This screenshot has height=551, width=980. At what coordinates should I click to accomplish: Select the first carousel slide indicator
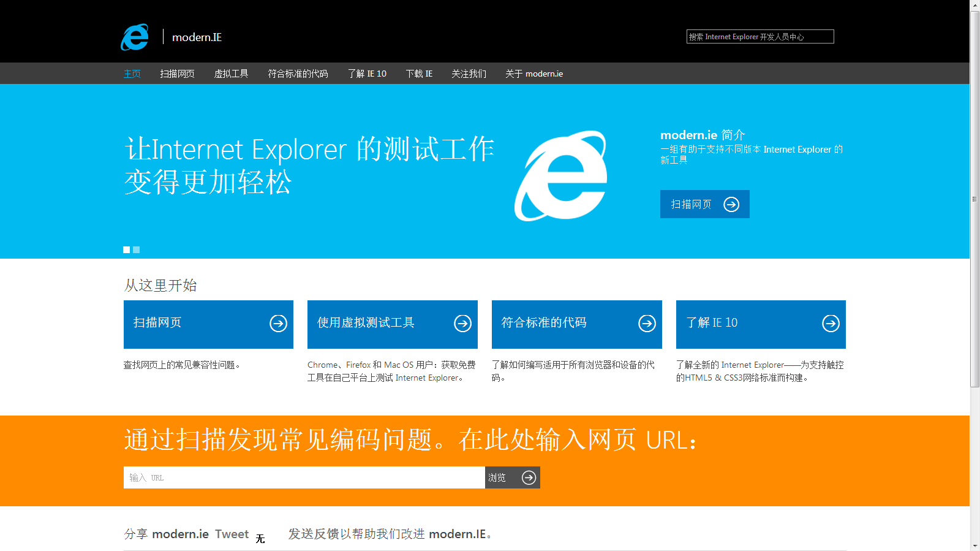(x=127, y=249)
